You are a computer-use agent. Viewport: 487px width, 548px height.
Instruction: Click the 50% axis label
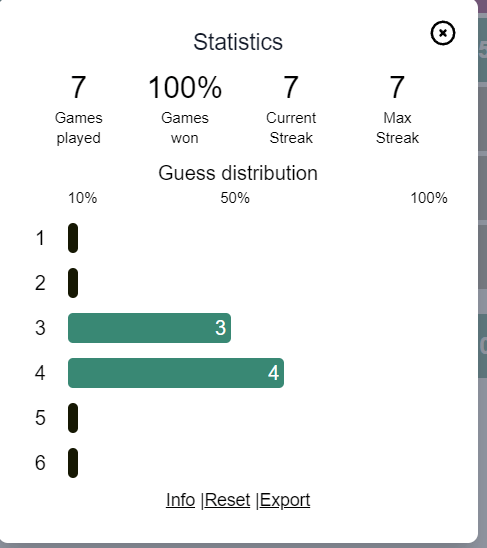(235, 198)
